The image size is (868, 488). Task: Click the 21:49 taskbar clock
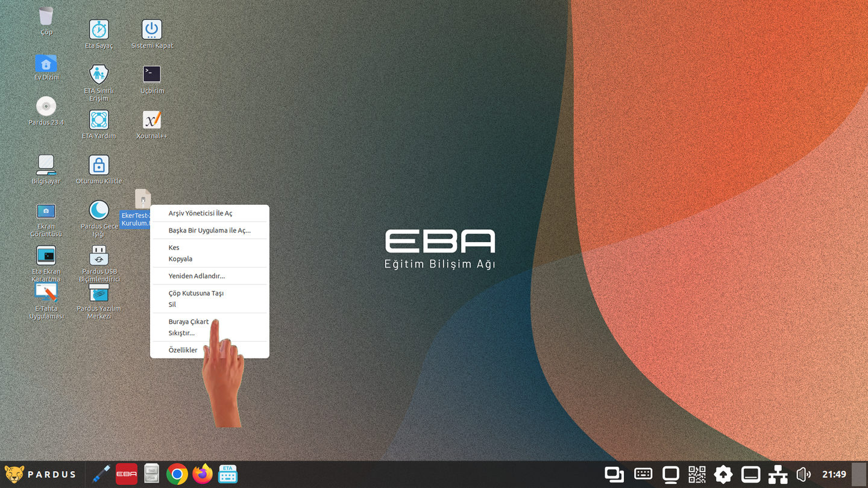(834, 474)
